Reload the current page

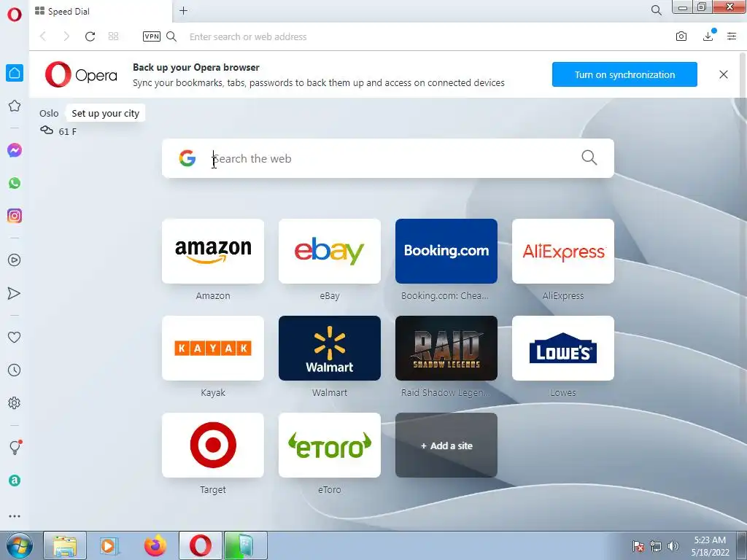tap(90, 36)
